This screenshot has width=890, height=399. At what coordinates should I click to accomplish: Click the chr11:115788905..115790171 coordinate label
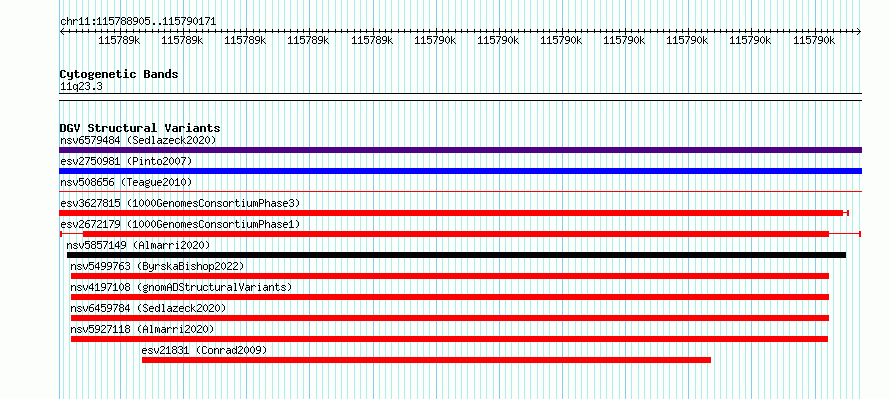[x=138, y=22]
